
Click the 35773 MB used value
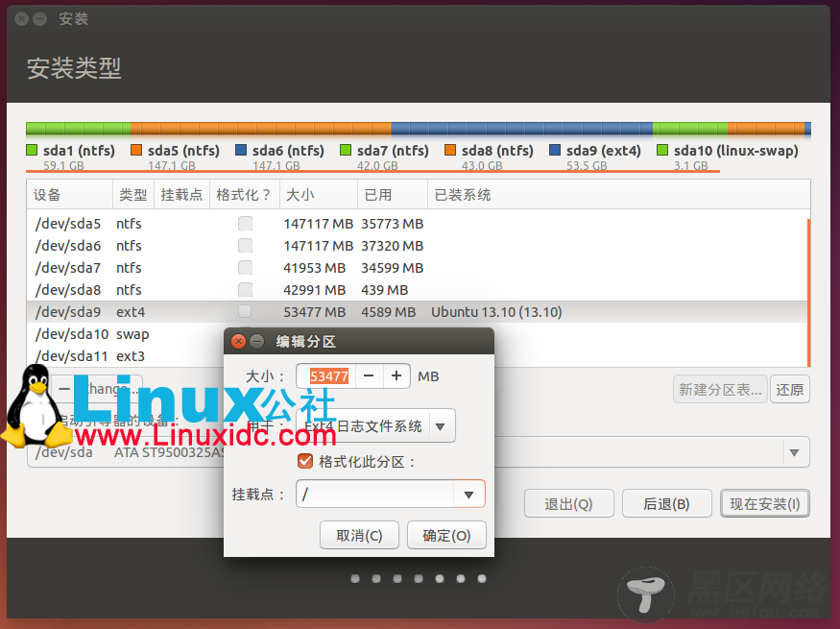[392, 224]
